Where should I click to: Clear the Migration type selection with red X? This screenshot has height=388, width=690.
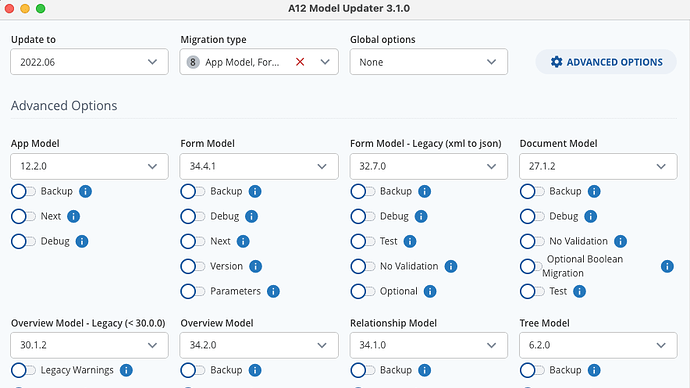pos(300,62)
